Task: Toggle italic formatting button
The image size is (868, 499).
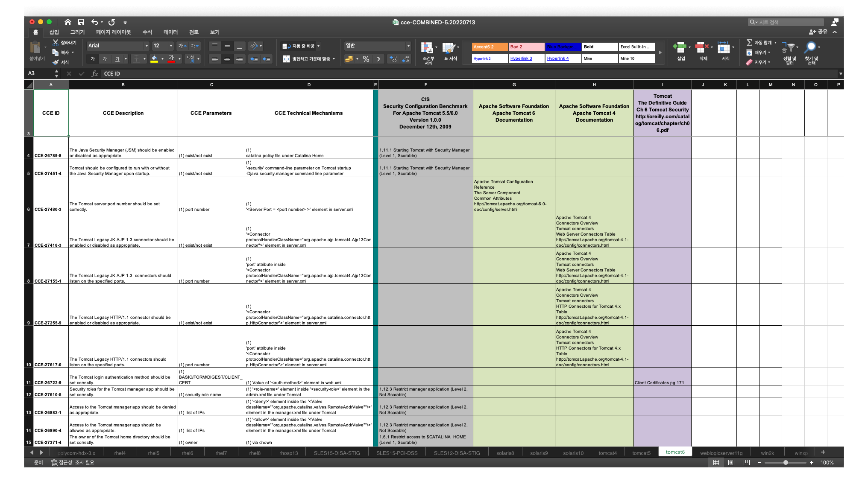Action: pyautogui.click(x=105, y=59)
